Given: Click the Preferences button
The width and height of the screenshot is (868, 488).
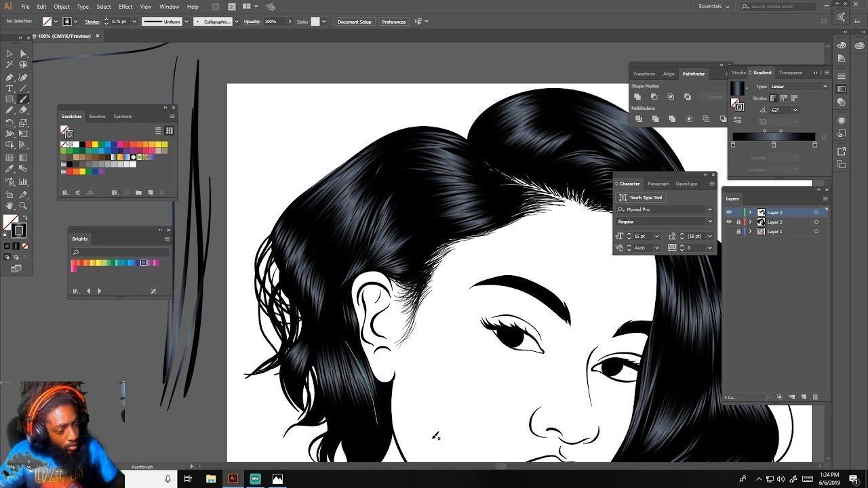Looking at the screenshot, I should (x=394, y=22).
